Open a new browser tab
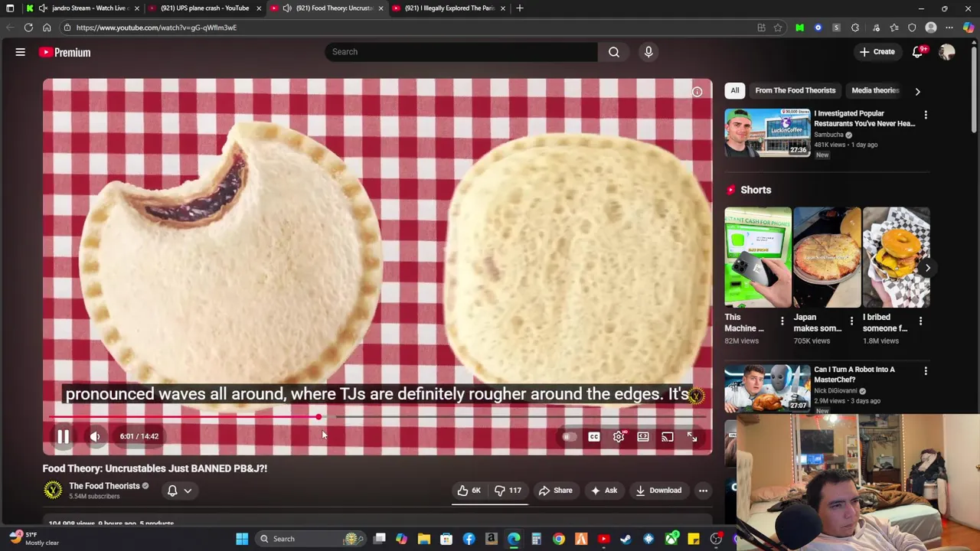This screenshot has height=551, width=980. click(x=520, y=8)
